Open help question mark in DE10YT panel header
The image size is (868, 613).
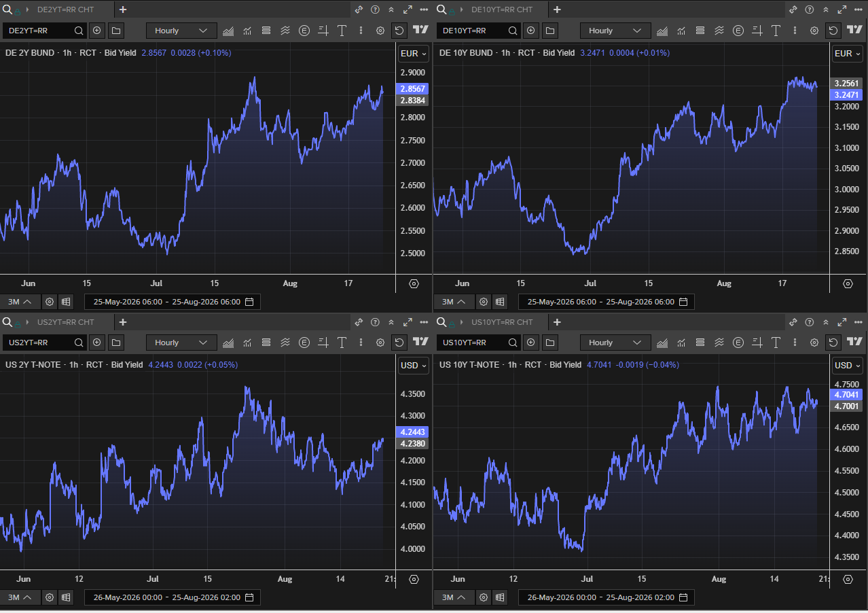coord(809,10)
